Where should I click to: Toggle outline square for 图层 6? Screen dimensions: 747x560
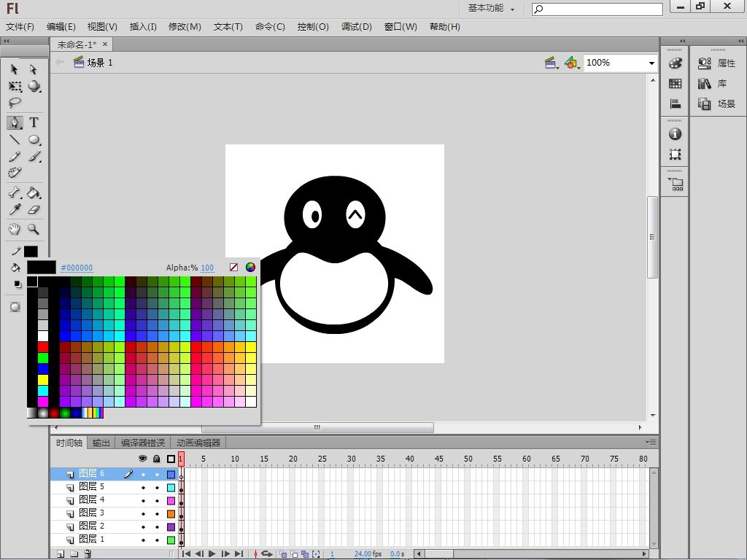171,475
